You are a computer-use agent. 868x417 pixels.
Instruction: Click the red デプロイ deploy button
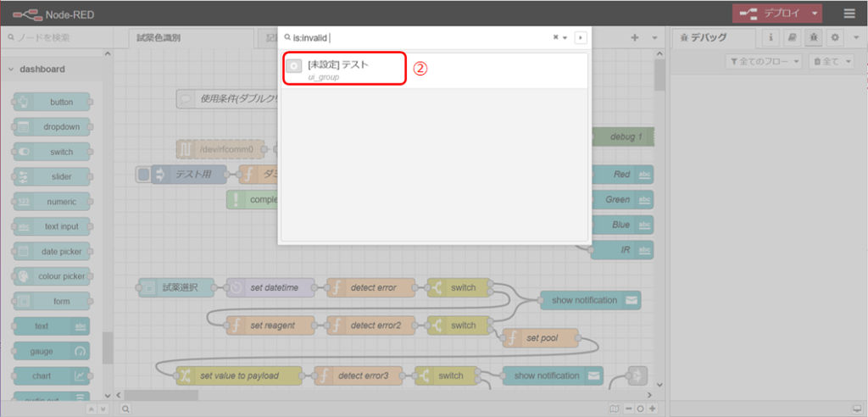pyautogui.click(x=770, y=13)
